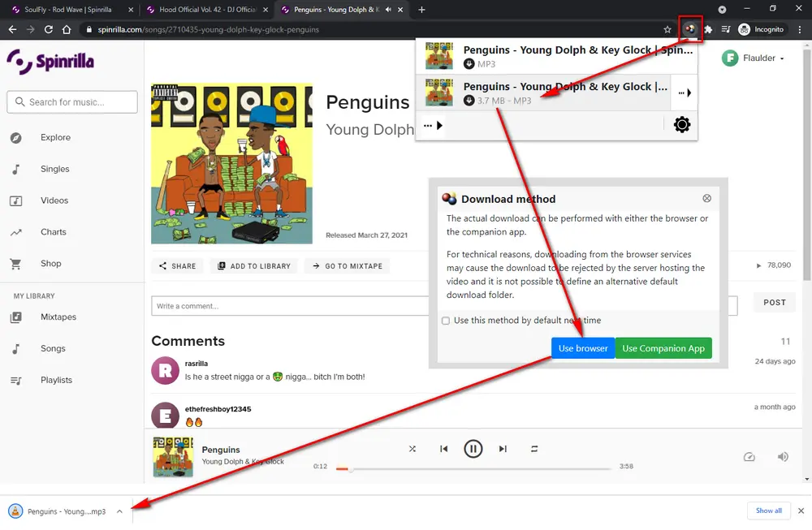812x530 pixels.
Task: Click player bar album thumbnail
Action: [173, 456]
